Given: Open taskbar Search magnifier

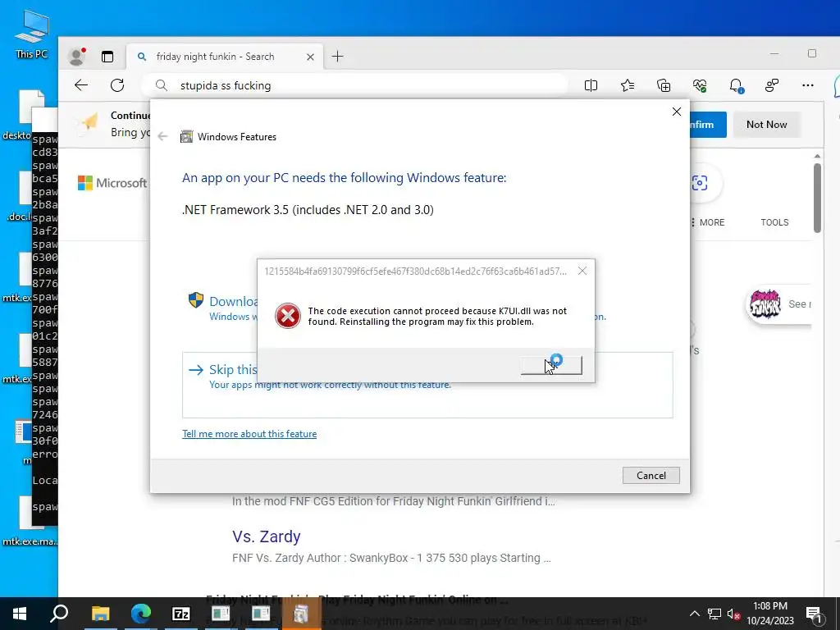Looking at the screenshot, I should pos(59,614).
